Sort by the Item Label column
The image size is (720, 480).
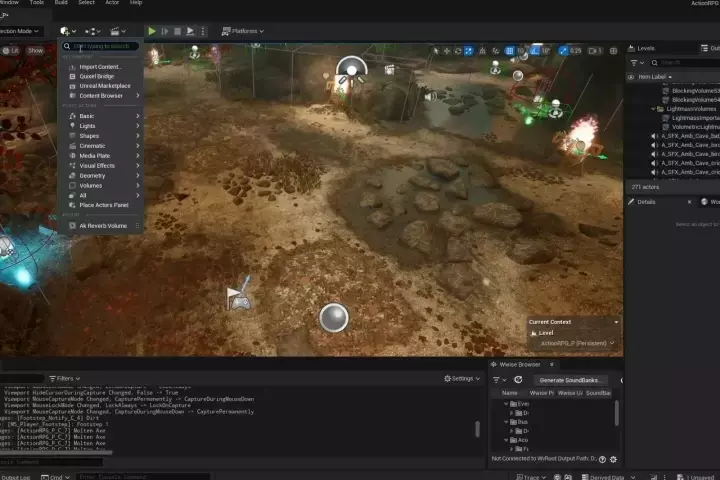point(655,77)
